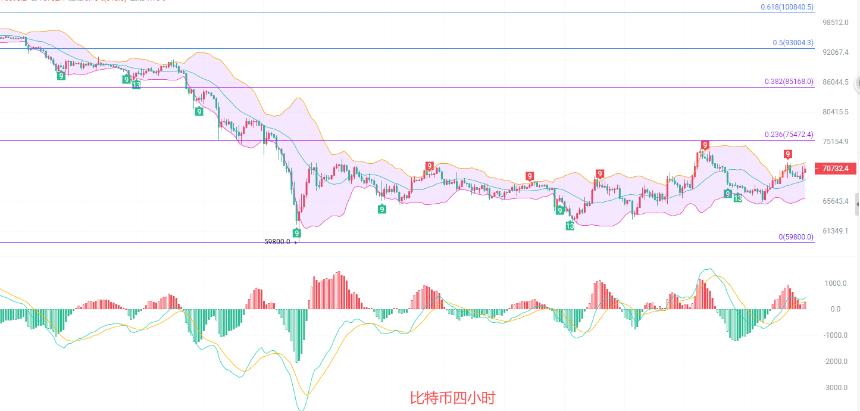Click the red current price tag 70732.4
This screenshot has width=860, height=411.
coord(836,168)
